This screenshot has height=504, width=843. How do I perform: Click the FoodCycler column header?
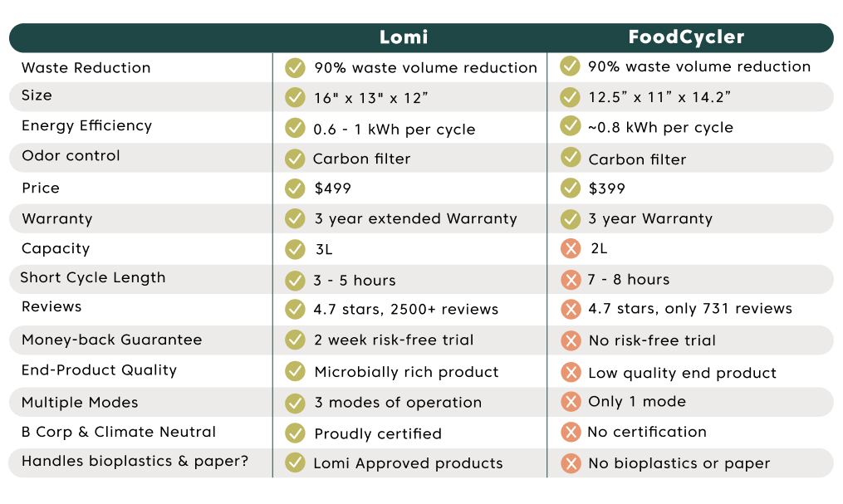[x=686, y=37]
